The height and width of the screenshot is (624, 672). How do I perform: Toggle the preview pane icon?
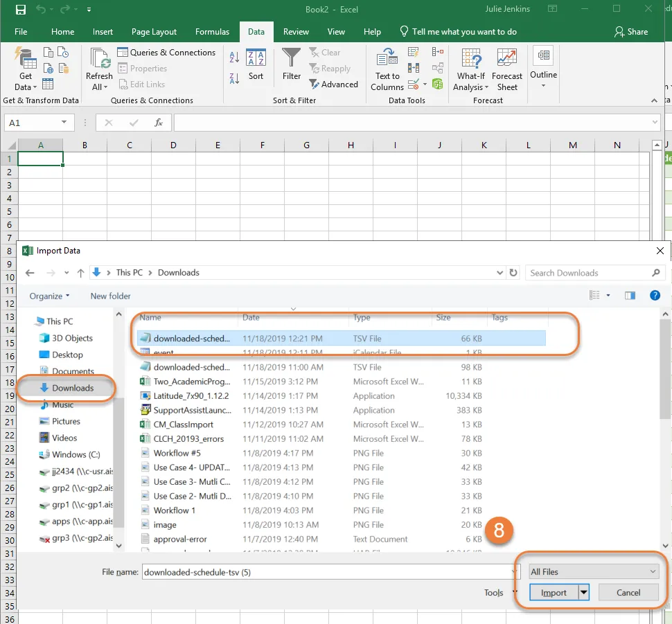[630, 295]
